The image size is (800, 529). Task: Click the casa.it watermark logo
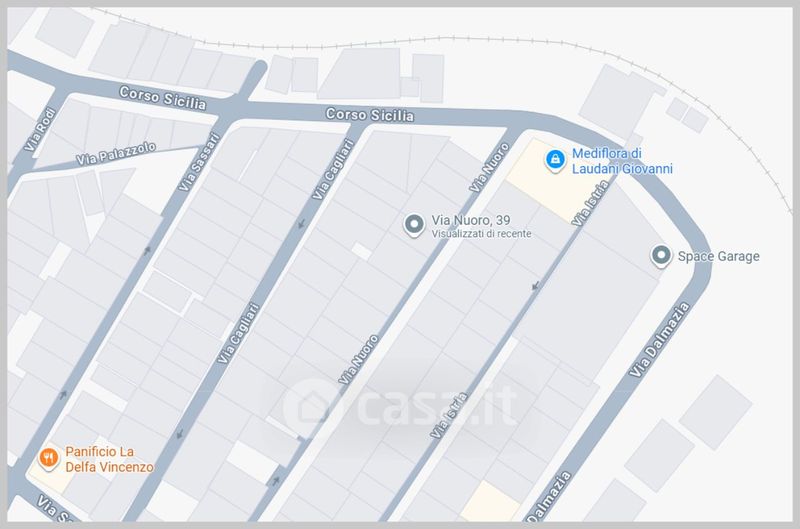coord(401,407)
